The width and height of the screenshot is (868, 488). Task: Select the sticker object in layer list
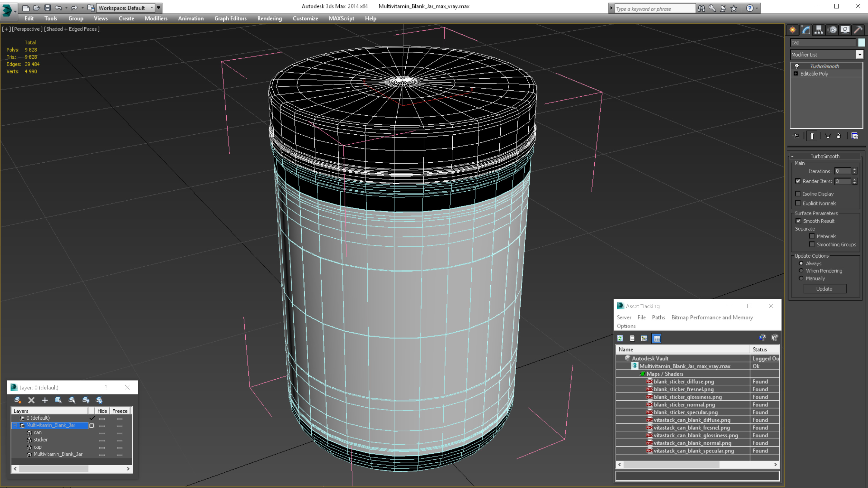[x=40, y=440]
